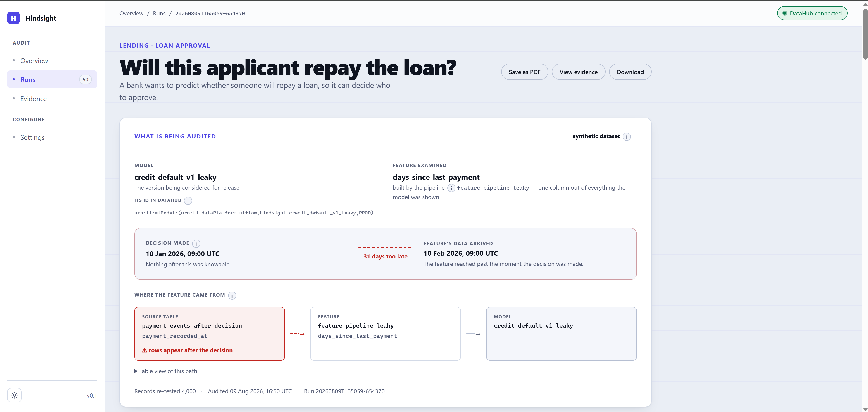Click info icon before feature_pipeline_leaky

(x=451, y=188)
